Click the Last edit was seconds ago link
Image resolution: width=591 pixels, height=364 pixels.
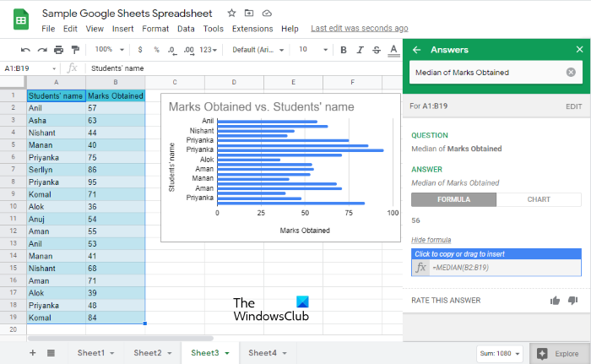click(x=359, y=28)
